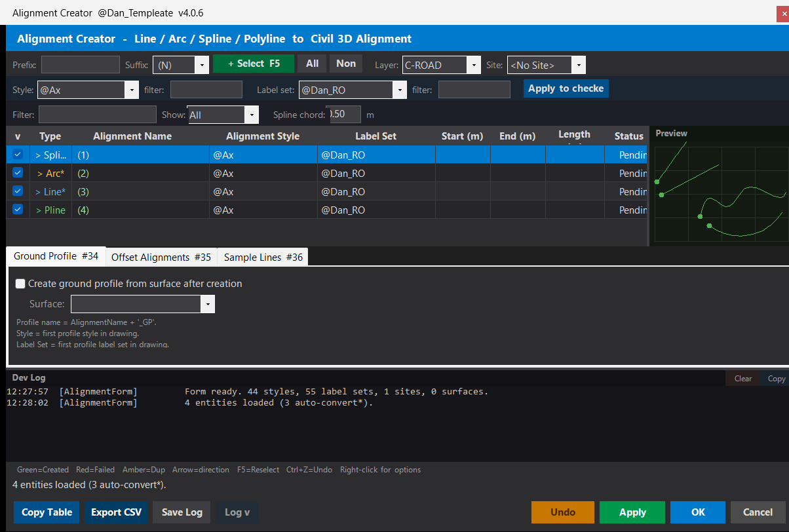The height and width of the screenshot is (532, 789).
Task: Switch to the Offset Alignments #35 tab
Action: [x=161, y=257]
